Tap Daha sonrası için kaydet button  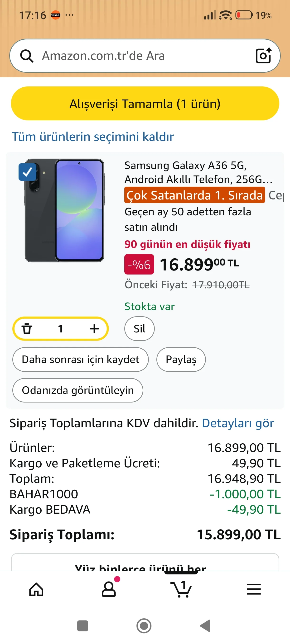click(80, 359)
